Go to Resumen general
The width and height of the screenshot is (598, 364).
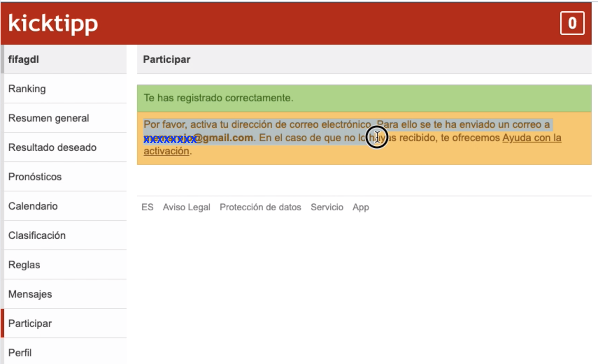click(x=49, y=118)
